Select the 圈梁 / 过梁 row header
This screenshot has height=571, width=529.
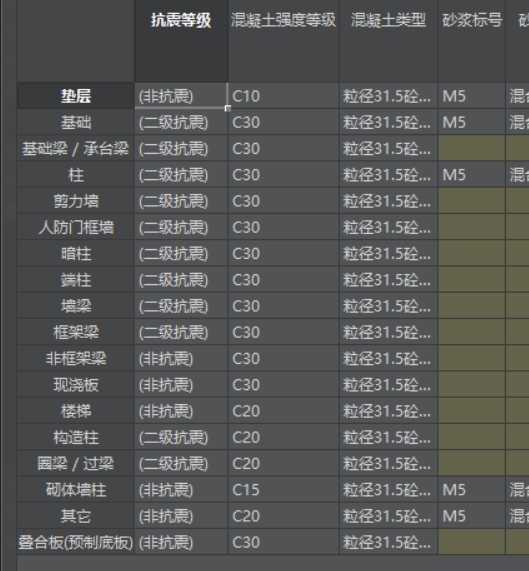76,463
